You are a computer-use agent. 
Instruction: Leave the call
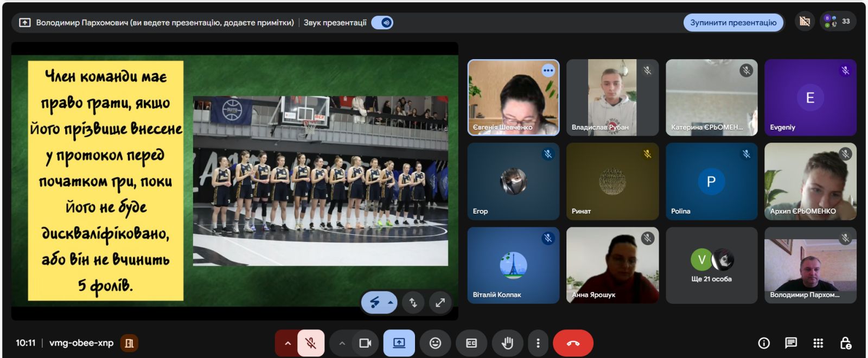[573, 343]
